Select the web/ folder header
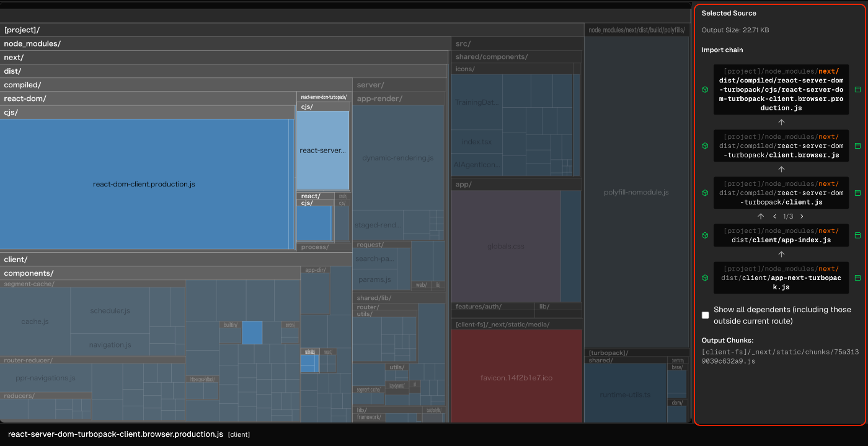Screen dimensions: 868x446 pyautogui.click(x=421, y=285)
